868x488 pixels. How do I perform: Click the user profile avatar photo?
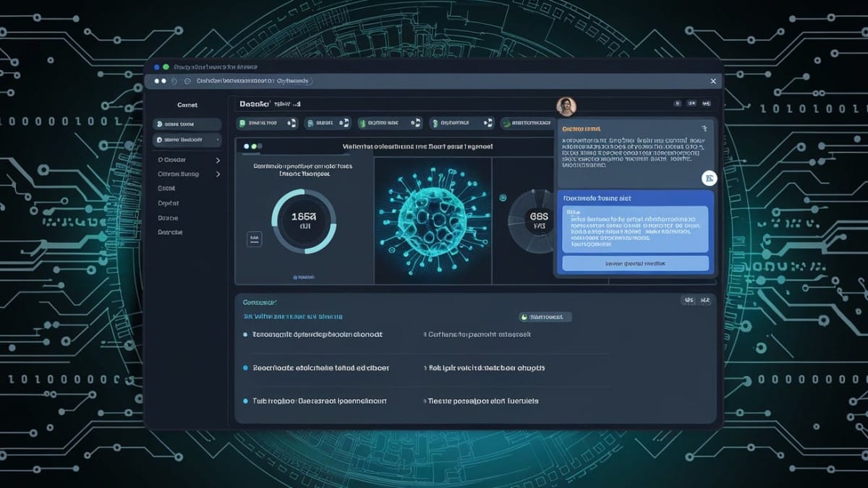coord(566,106)
